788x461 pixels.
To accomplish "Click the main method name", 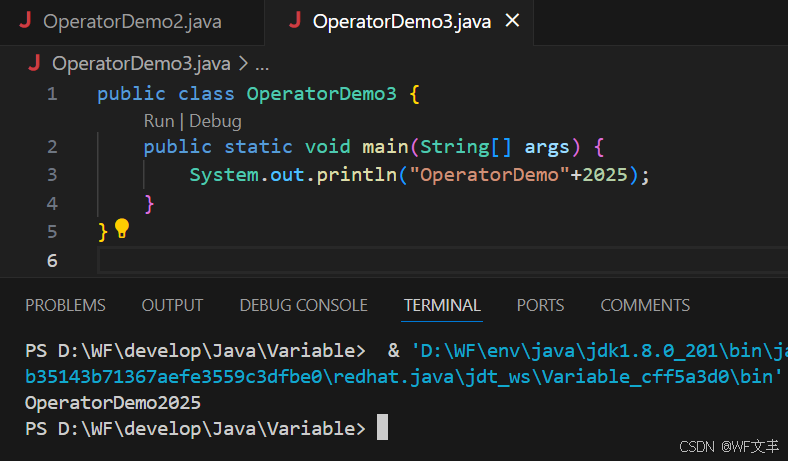I will [x=385, y=147].
